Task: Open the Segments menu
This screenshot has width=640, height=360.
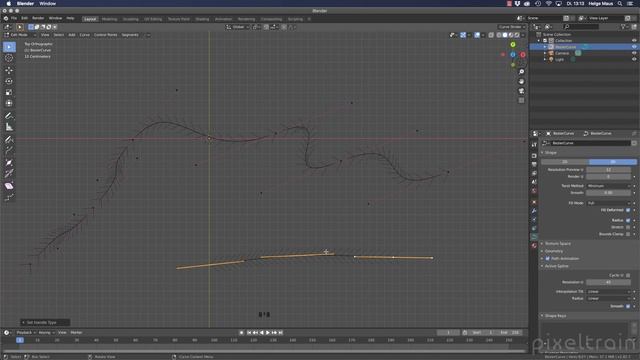Action: click(x=130, y=35)
